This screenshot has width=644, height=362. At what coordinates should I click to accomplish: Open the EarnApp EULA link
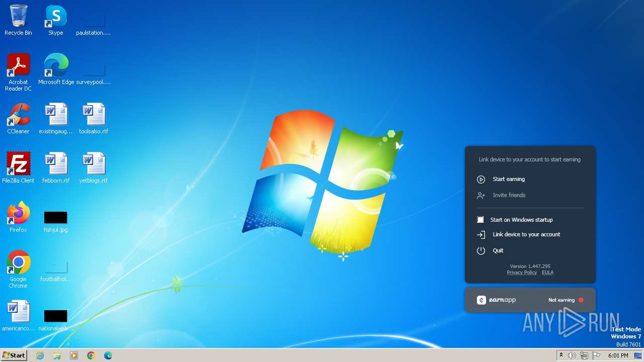tap(547, 273)
